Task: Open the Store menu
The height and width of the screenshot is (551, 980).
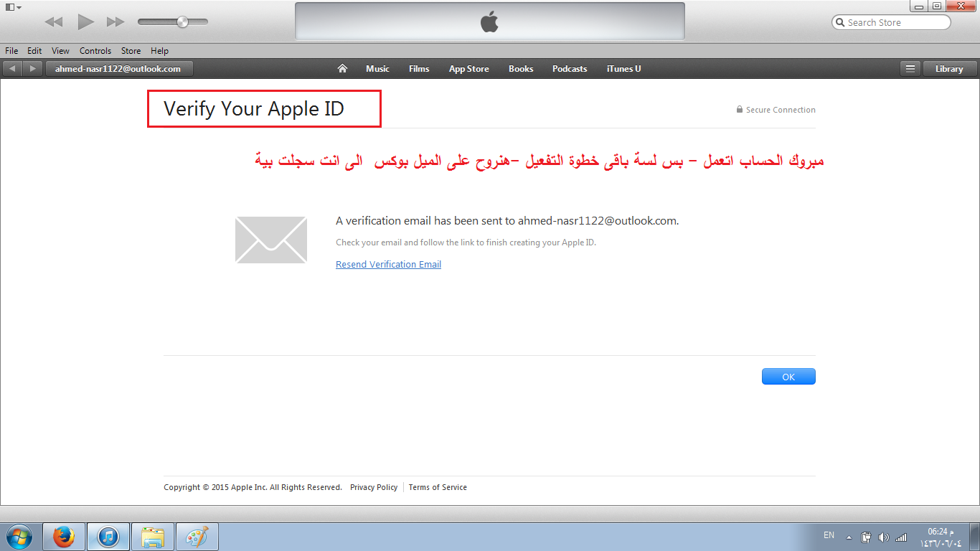Action: (131, 51)
